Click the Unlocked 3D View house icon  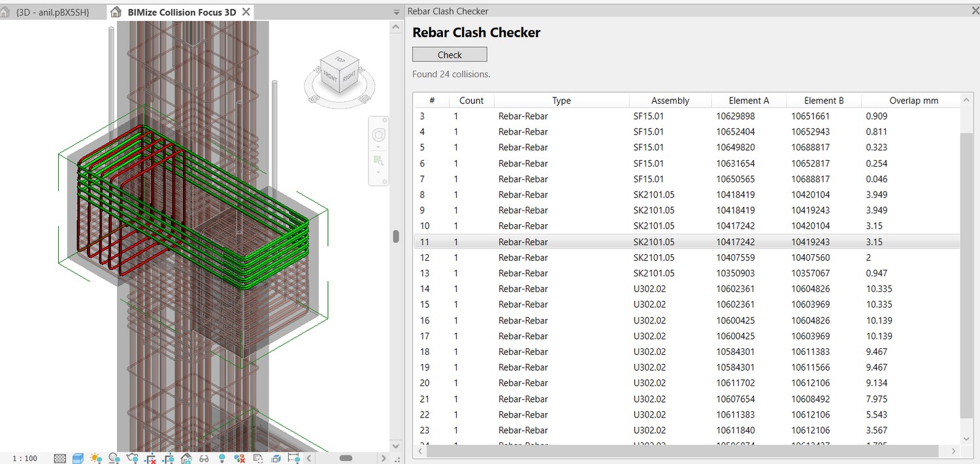tap(186, 458)
